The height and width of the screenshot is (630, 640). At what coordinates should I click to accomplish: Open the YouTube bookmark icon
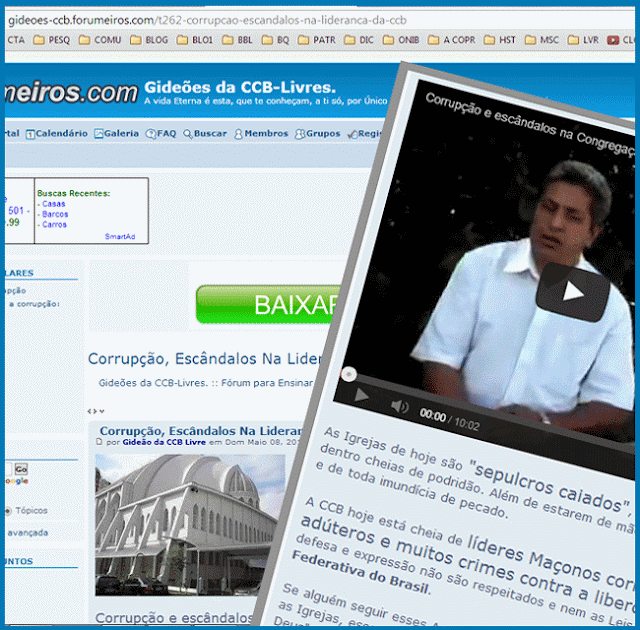click(613, 40)
